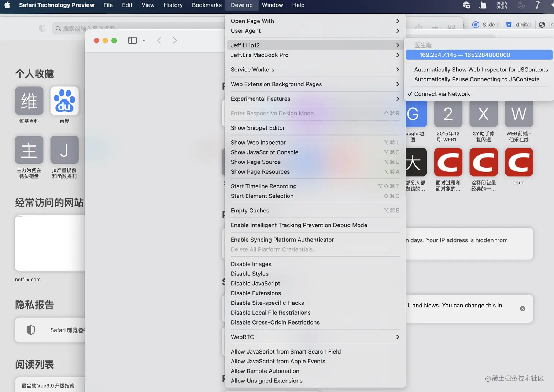The width and height of the screenshot is (554, 392).
Task: Choose Show Web Inspector
Action: (x=315, y=143)
